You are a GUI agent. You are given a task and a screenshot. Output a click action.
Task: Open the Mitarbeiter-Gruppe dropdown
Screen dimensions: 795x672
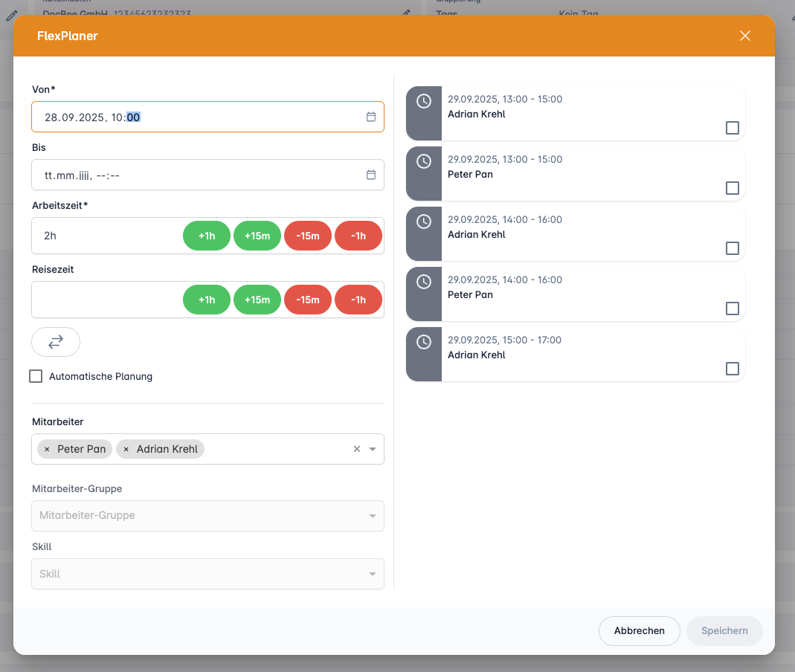pos(207,515)
